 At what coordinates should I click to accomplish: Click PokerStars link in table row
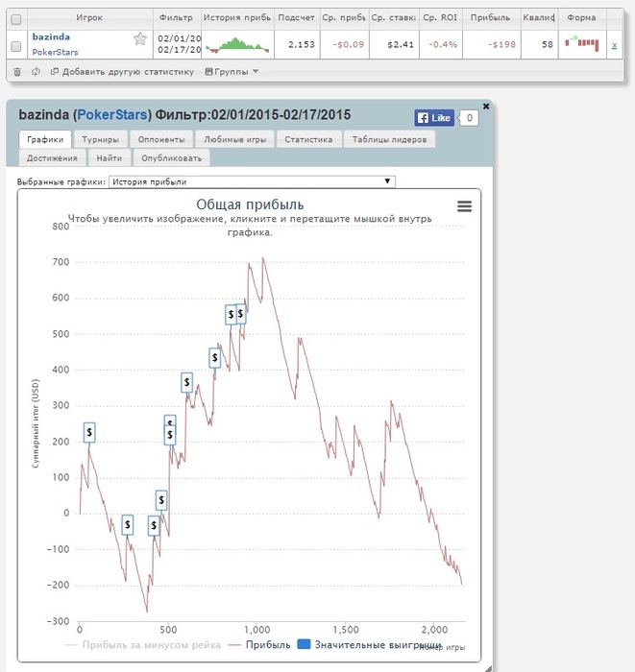tap(56, 52)
